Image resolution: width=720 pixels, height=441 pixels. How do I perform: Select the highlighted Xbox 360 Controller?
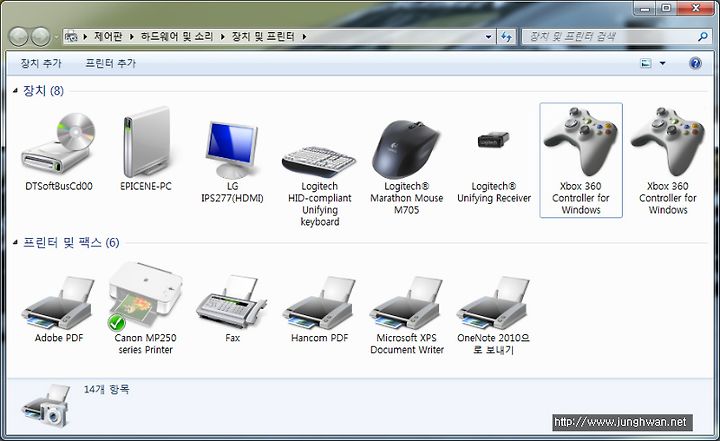(581, 160)
